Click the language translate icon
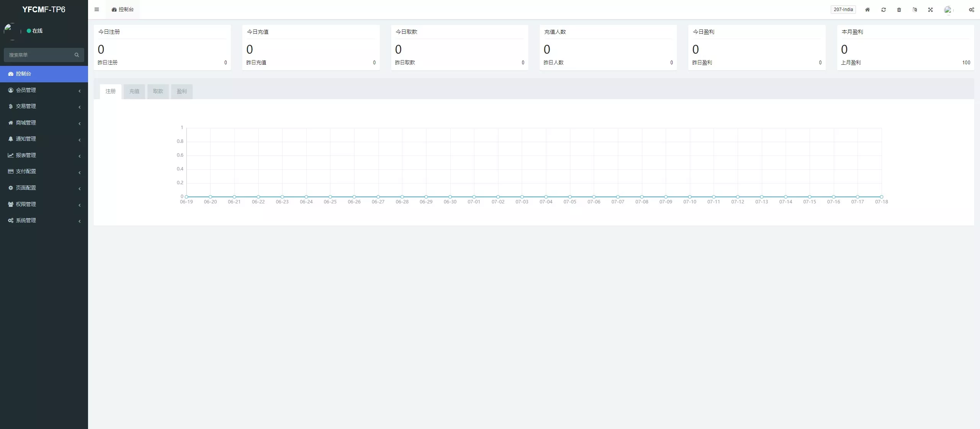Screen dimensions: 980x429 coord(915,10)
